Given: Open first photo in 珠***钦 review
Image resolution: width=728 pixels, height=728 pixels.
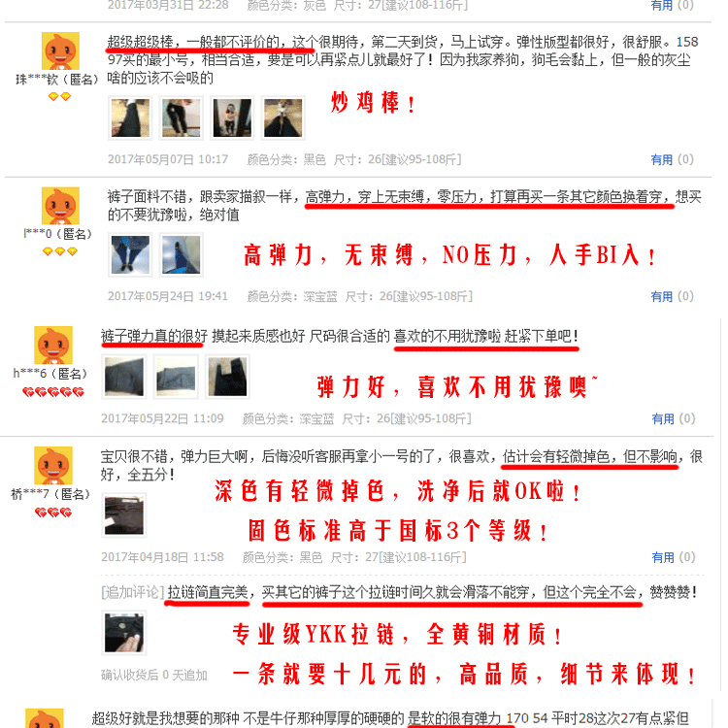Looking at the screenshot, I should click(x=130, y=117).
